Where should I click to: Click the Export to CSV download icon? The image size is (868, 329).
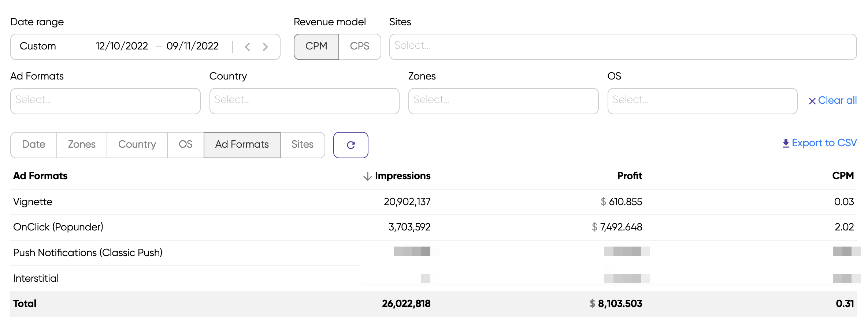[786, 143]
